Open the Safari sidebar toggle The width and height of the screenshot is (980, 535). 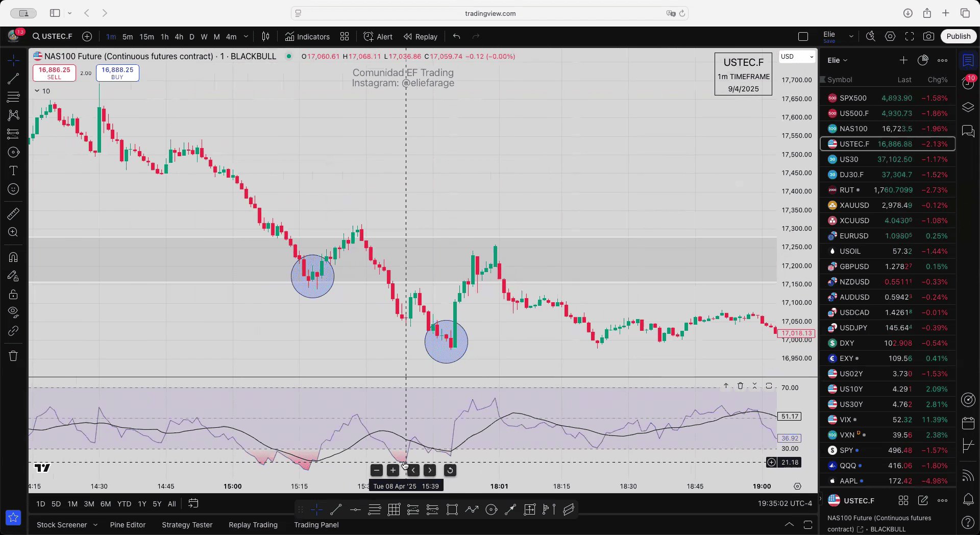(x=55, y=13)
